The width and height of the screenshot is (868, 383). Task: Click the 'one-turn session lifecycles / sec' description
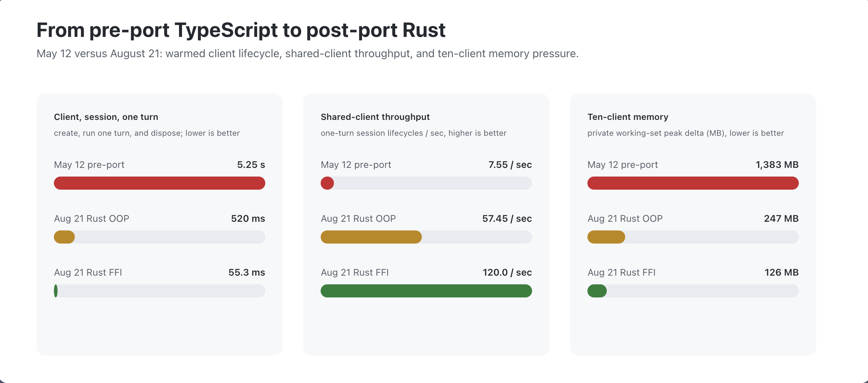click(414, 133)
